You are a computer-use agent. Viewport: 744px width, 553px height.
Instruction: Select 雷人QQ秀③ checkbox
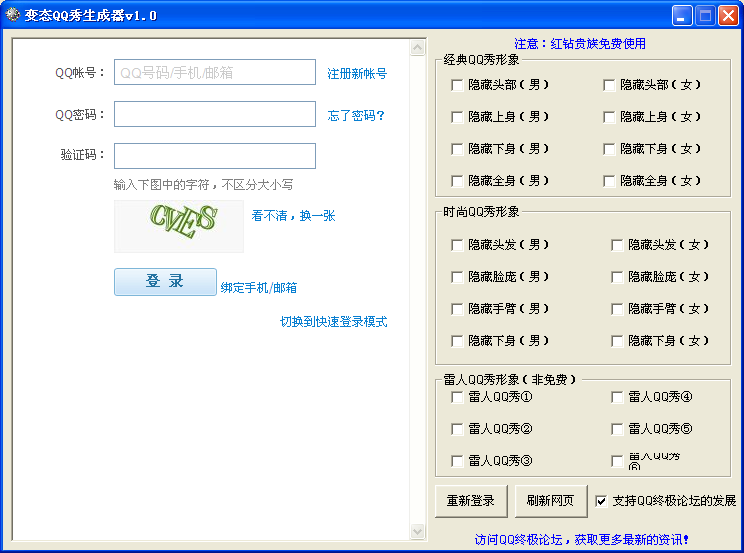pos(457,461)
